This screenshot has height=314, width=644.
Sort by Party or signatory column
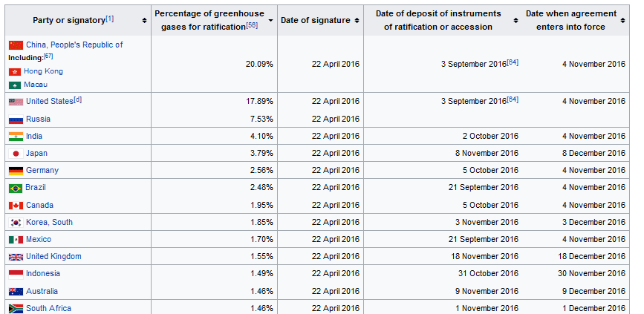click(144, 21)
